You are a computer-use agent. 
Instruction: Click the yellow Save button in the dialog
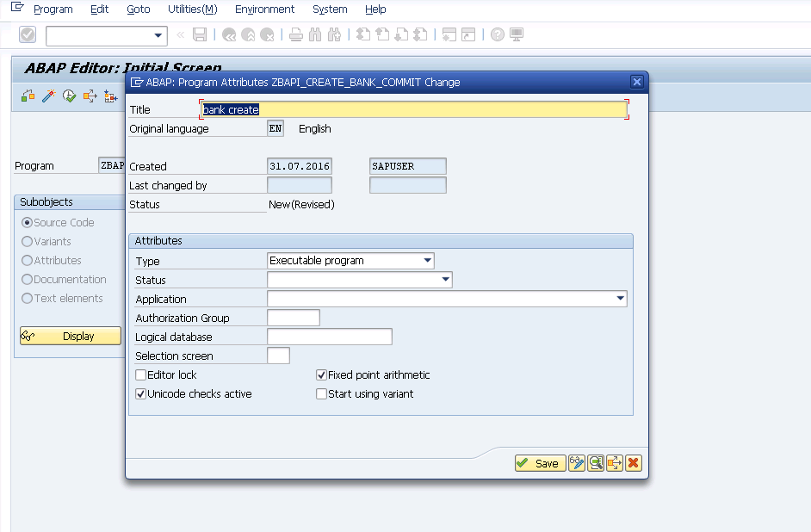tap(540, 463)
